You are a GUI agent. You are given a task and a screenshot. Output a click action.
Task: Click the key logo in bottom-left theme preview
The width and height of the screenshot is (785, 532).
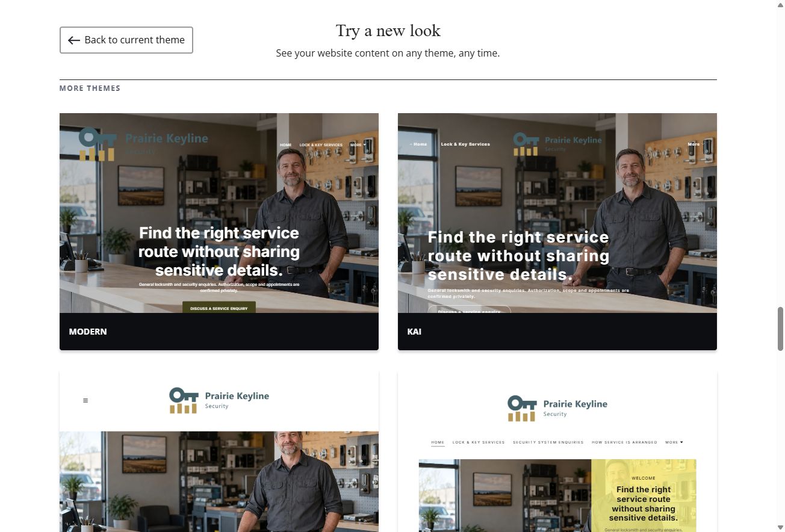[184, 400]
